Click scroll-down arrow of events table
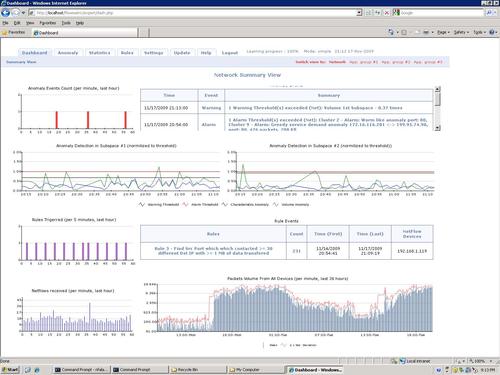The image size is (500, 375). pos(437,128)
